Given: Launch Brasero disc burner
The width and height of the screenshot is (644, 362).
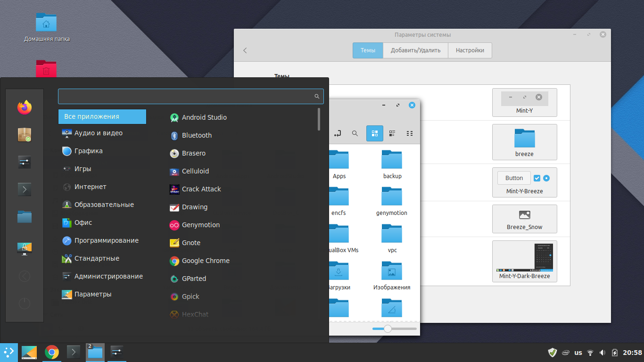Looking at the screenshot, I should 188,153.
